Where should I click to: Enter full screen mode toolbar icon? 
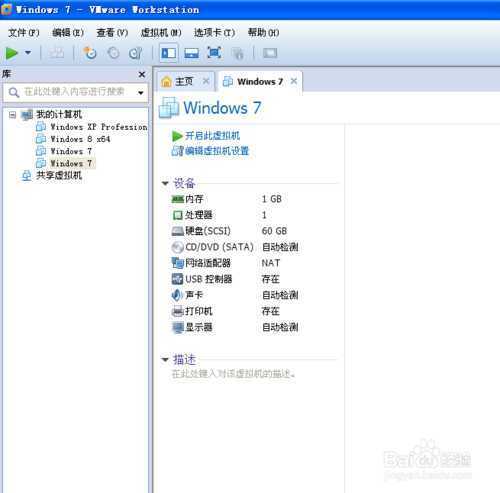pos(214,53)
